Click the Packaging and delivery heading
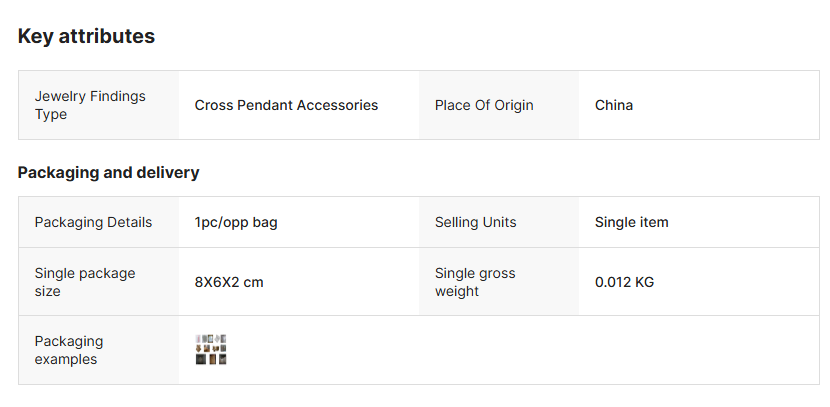Screen dimensions: 830x407 [x=108, y=172]
